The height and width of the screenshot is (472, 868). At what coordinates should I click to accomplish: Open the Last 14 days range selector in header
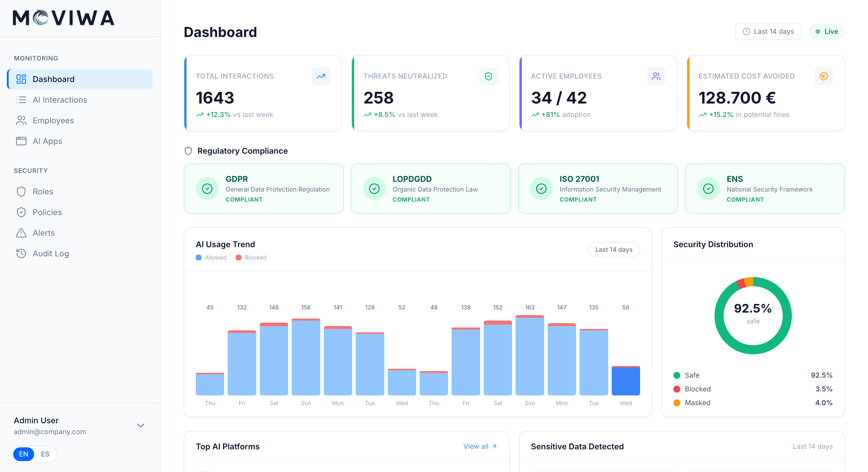click(768, 32)
